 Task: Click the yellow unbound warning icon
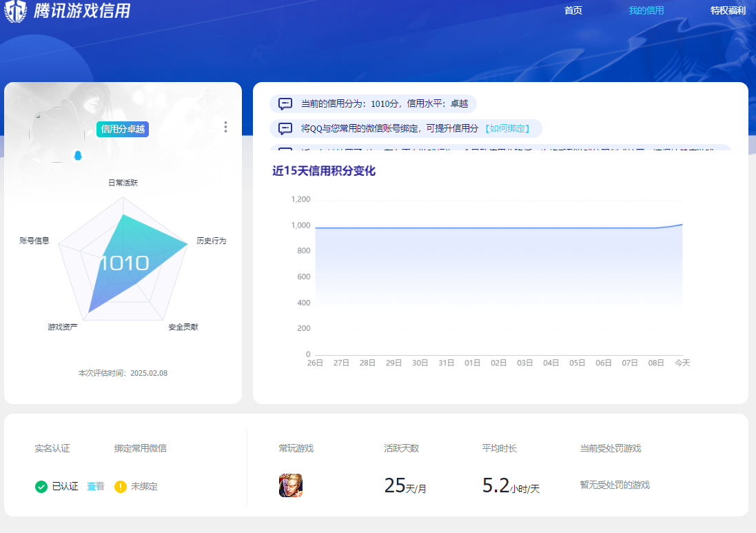pyautogui.click(x=120, y=487)
